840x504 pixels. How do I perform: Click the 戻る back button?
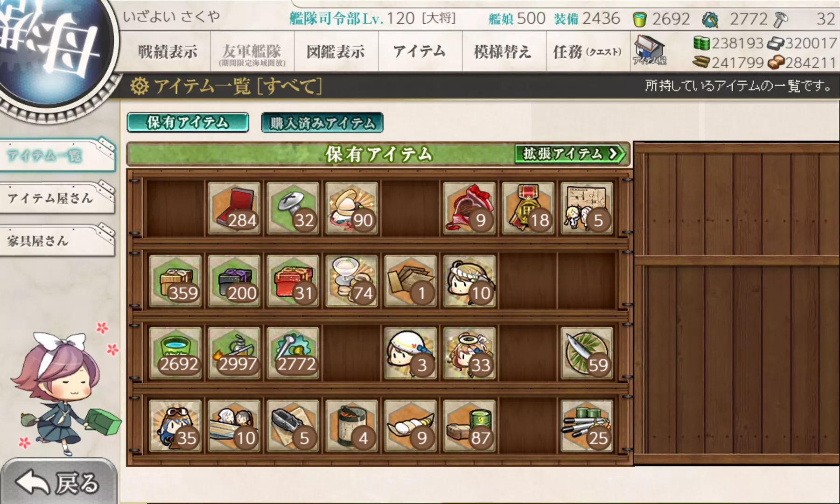(x=58, y=483)
